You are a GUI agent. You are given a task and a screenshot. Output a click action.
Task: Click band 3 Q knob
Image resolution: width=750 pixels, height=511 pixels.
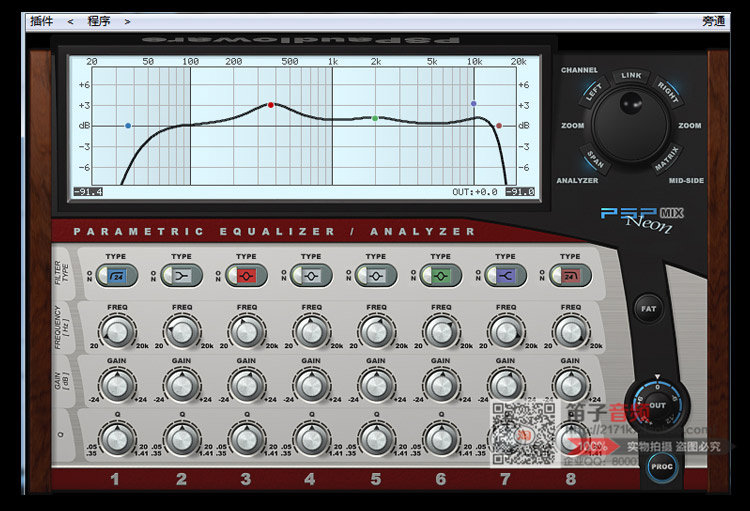(x=247, y=439)
